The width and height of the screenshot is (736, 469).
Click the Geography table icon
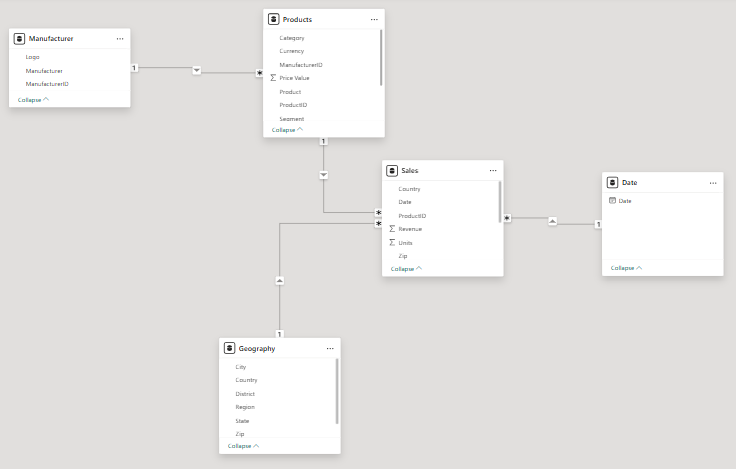(229, 348)
